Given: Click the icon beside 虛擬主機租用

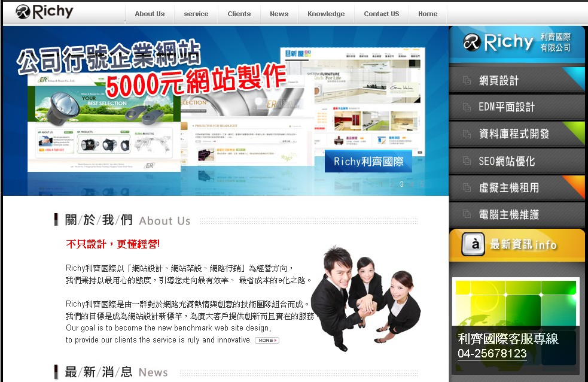Looking at the screenshot, I should pos(467,187).
